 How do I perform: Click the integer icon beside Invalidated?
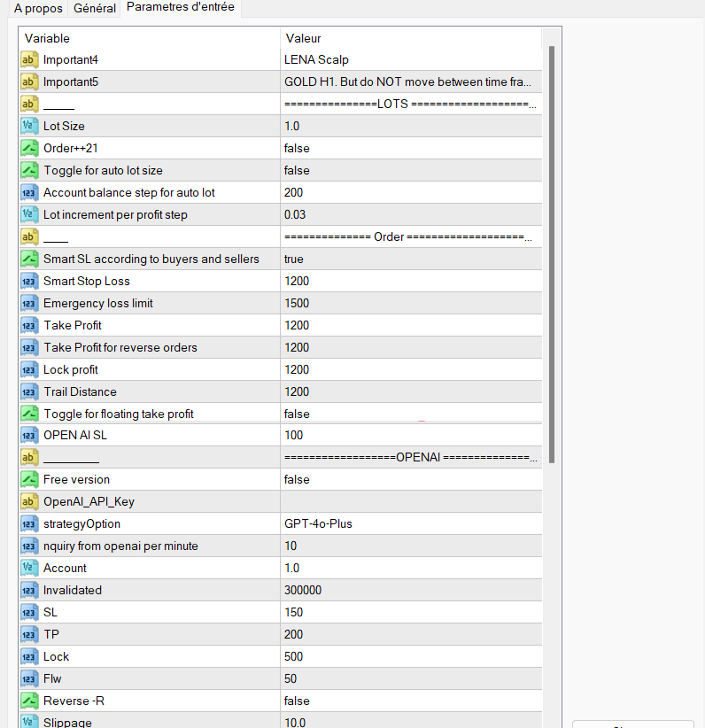(x=29, y=591)
